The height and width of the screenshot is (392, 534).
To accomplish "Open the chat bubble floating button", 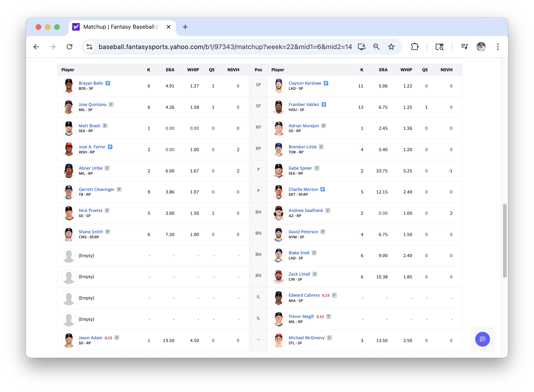I will coord(482,339).
